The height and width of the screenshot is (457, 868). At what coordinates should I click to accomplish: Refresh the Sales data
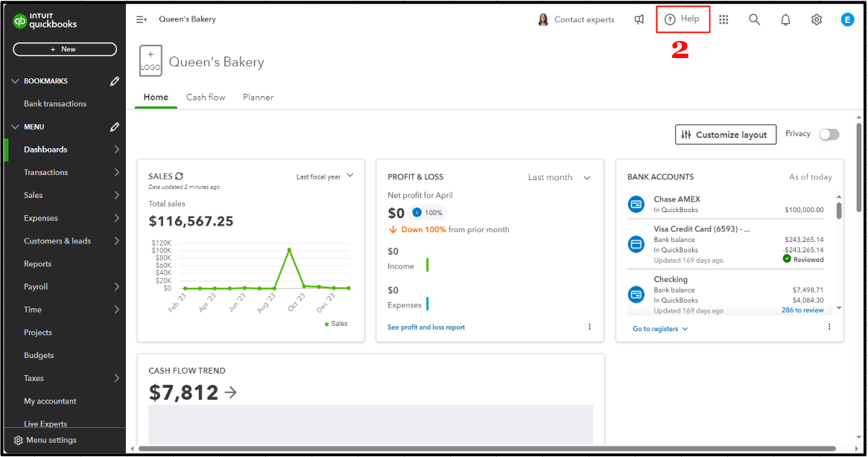pos(179,176)
